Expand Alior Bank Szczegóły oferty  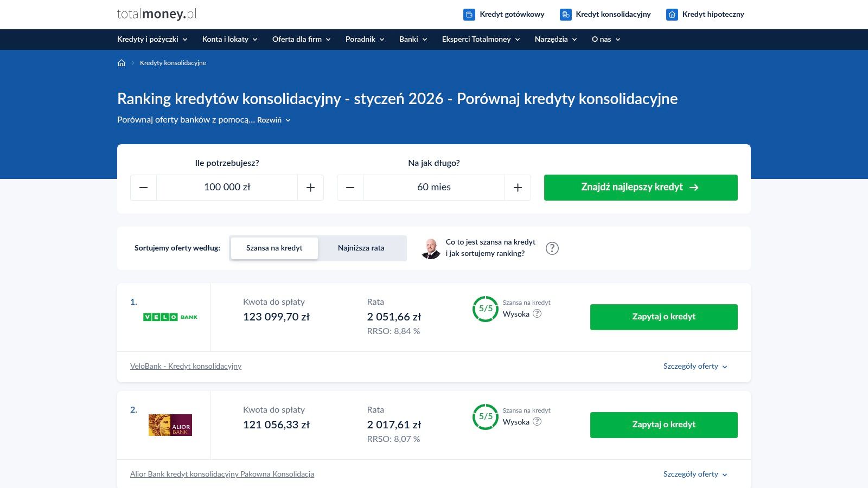[x=695, y=474]
